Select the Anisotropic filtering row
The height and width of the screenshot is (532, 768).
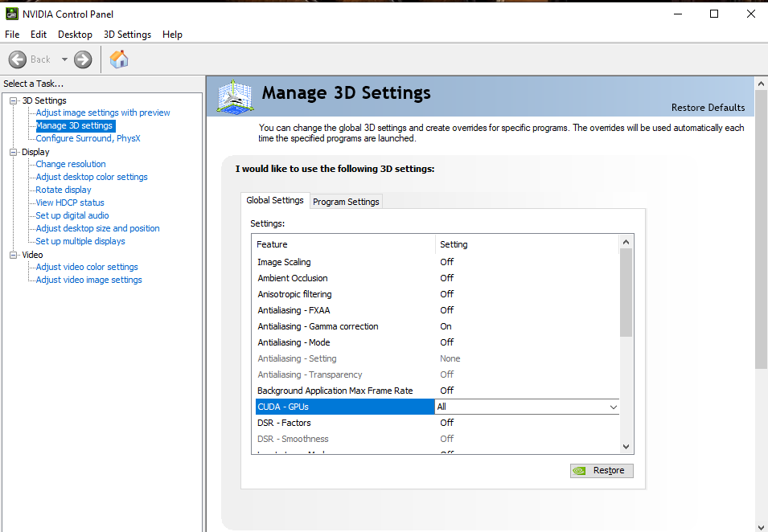pos(437,294)
